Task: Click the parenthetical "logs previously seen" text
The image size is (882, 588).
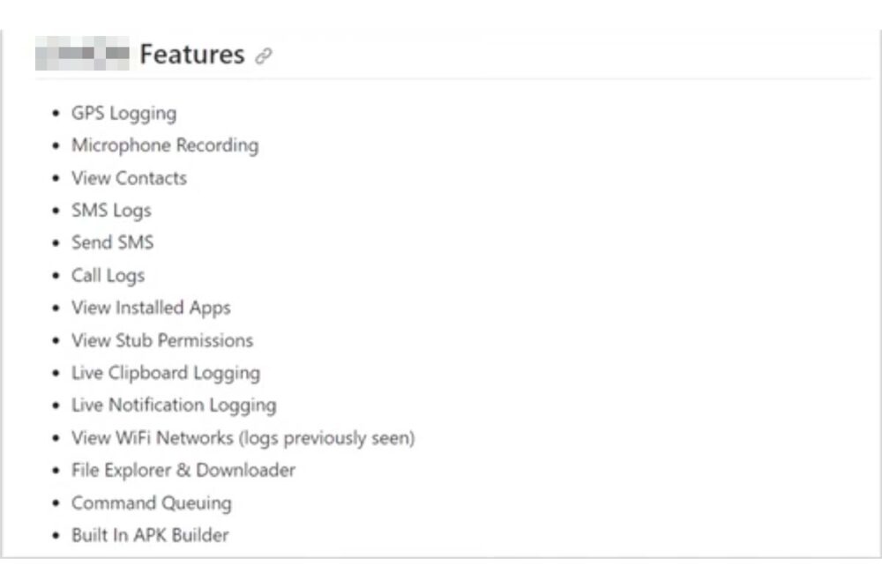Action: pos(326,438)
